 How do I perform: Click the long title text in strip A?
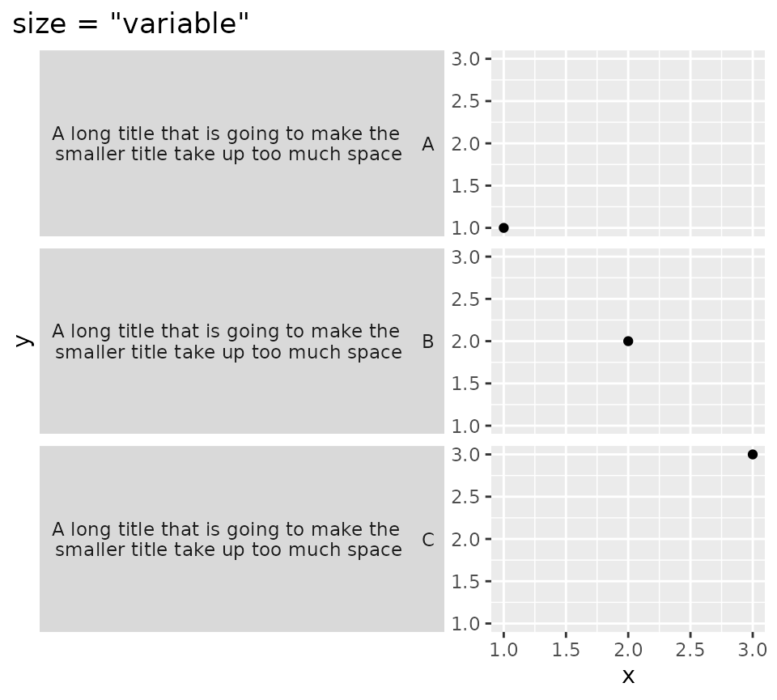[227, 144]
